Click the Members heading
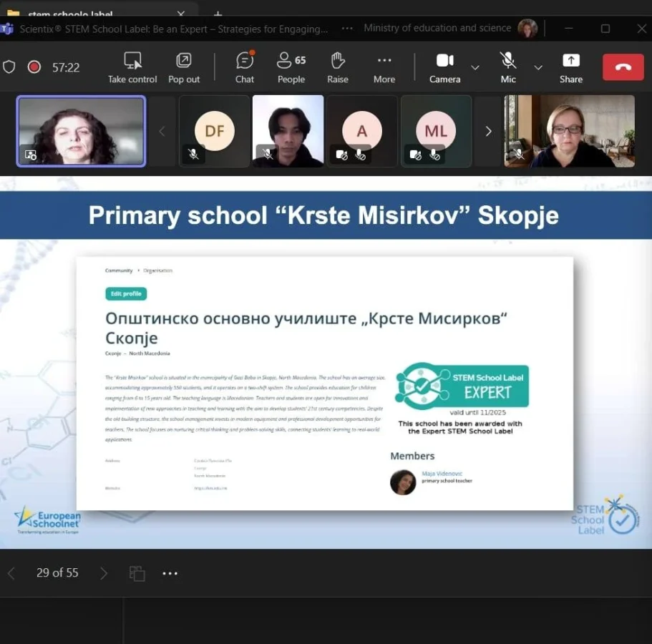Screen dimensions: 652x644 [x=412, y=456]
